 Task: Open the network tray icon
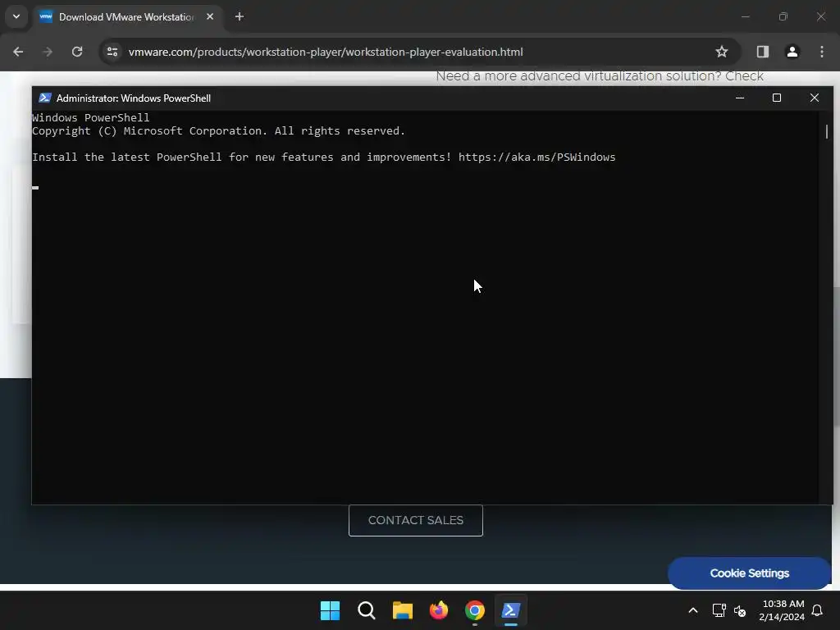pyautogui.click(x=719, y=610)
